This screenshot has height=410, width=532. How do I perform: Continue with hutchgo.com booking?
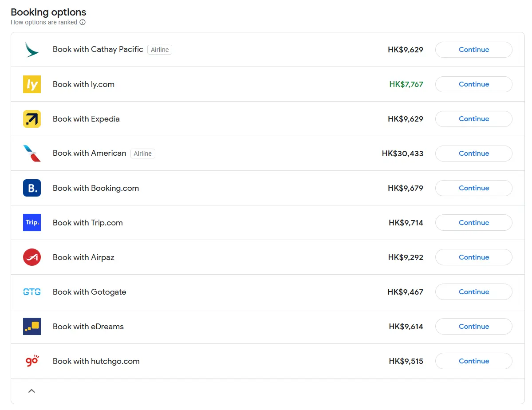pyautogui.click(x=473, y=361)
